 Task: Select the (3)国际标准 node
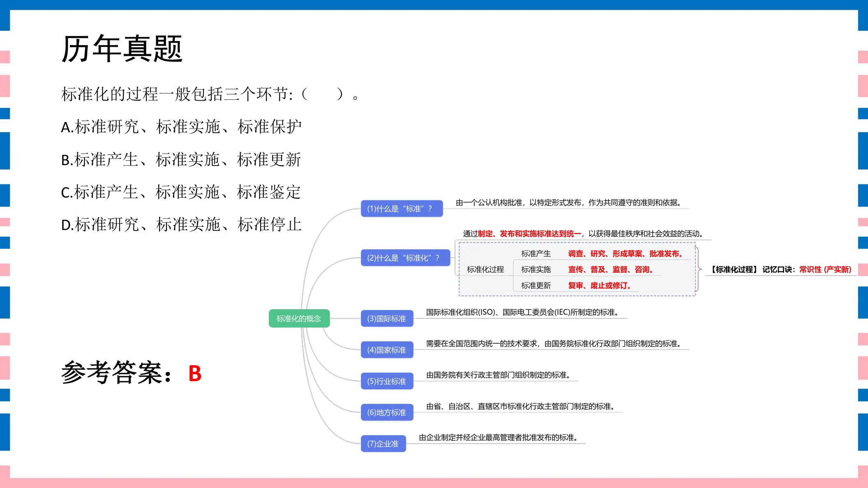387,318
